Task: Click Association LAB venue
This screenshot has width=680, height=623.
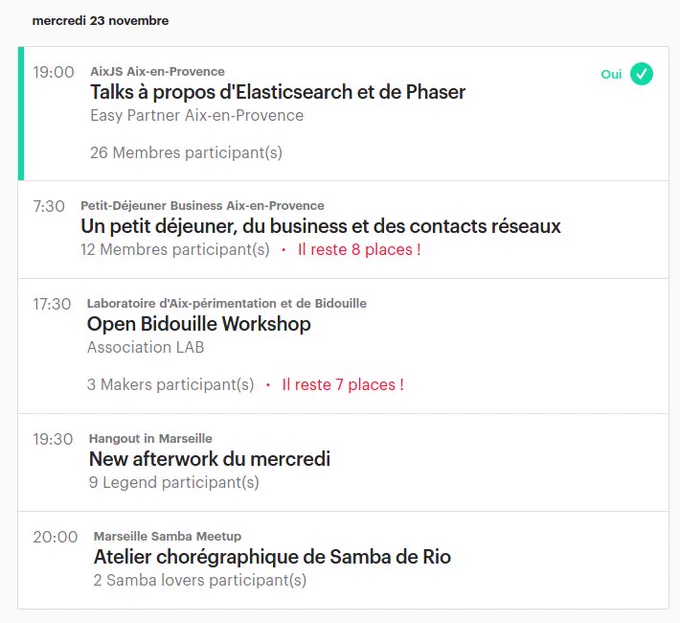Action: tap(145, 347)
